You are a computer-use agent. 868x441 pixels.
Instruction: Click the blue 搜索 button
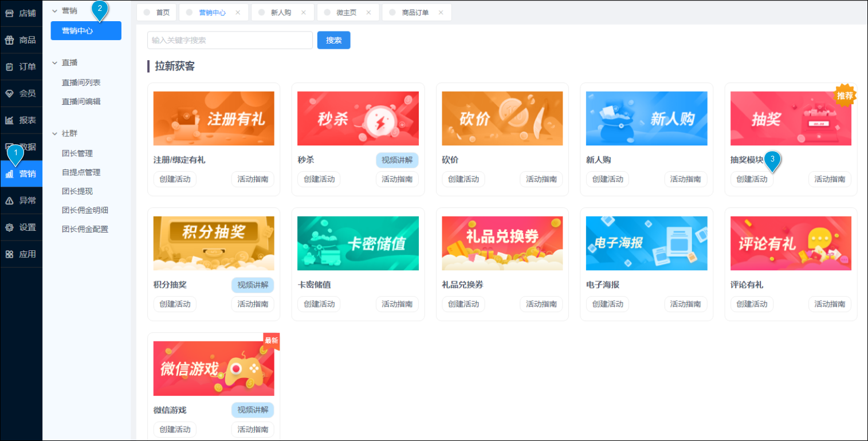[333, 40]
